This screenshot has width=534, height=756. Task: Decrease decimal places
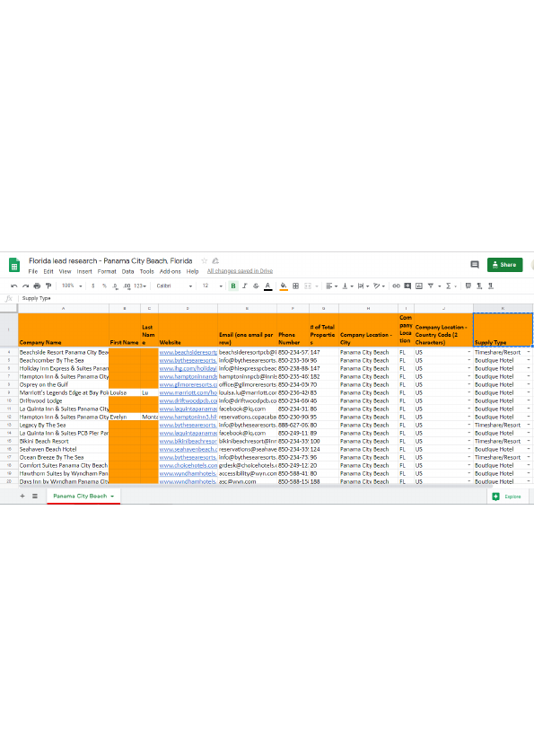point(115,286)
